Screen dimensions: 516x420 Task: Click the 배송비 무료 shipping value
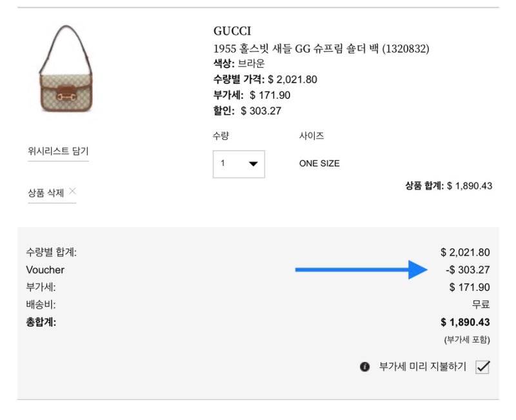(x=481, y=305)
